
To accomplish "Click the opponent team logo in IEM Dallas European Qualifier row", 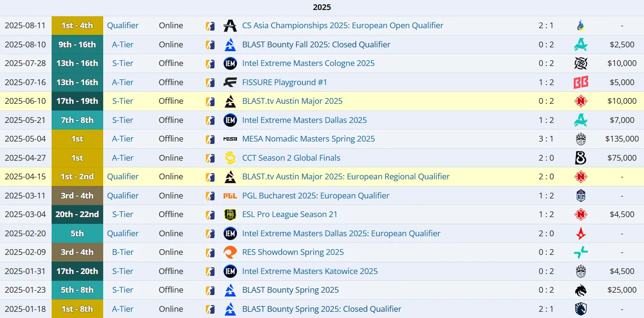I will coord(581,233).
